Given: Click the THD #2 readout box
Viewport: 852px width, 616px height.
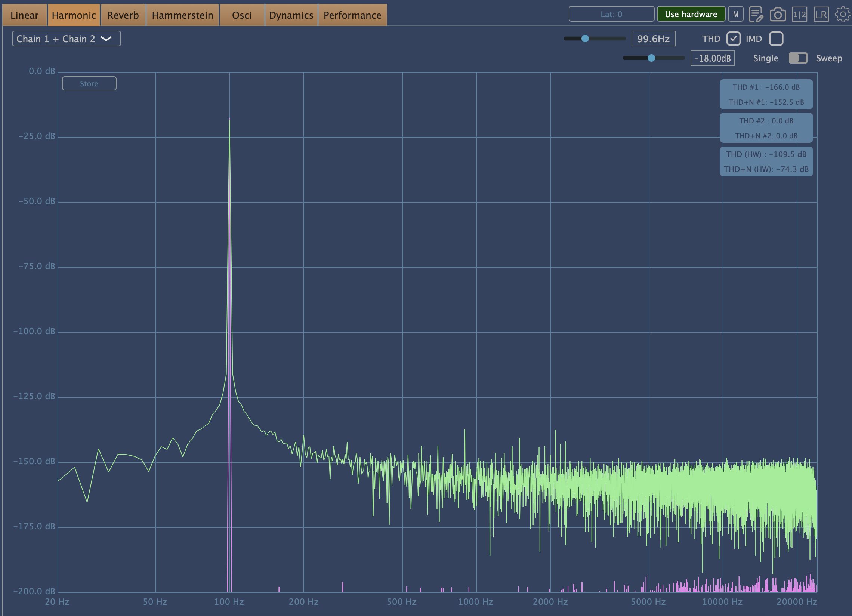Looking at the screenshot, I should 766,128.
